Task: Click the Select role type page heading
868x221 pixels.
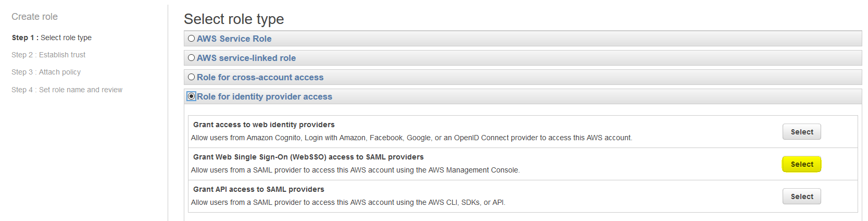Action: [234, 19]
